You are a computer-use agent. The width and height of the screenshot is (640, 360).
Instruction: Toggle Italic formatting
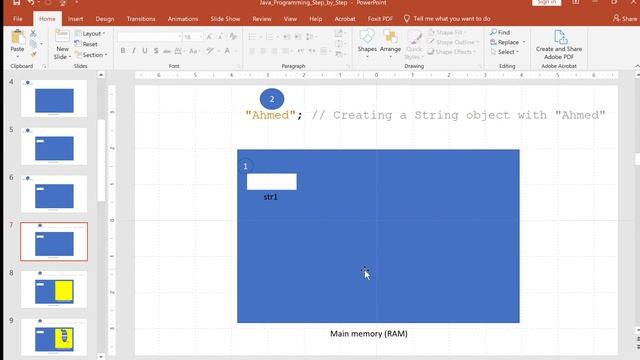tap(134, 51)
